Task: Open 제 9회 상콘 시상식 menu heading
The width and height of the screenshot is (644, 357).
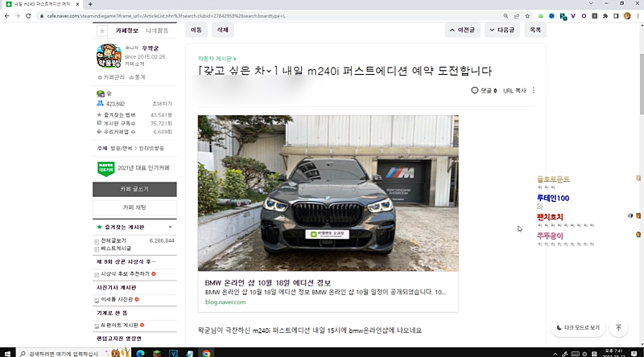Action: (126, 261)
